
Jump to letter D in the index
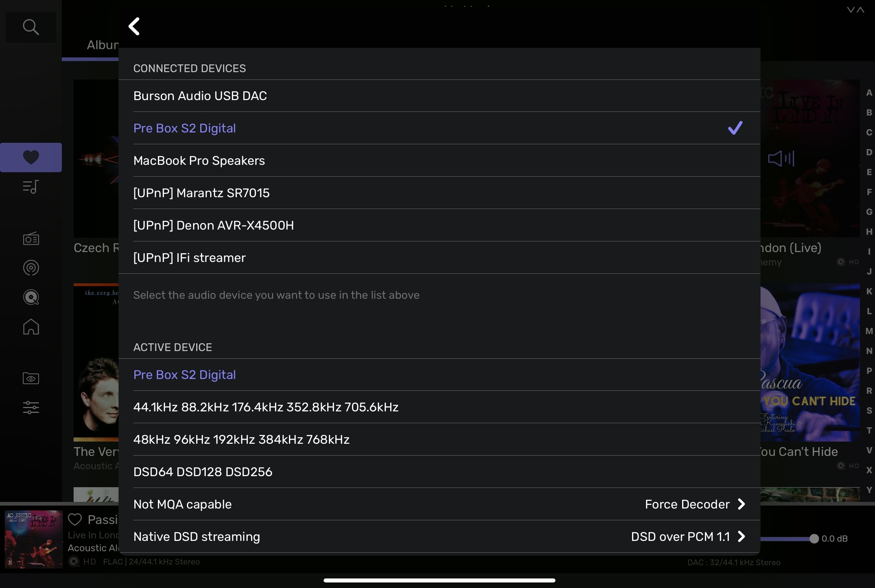(x=869, y=152)
